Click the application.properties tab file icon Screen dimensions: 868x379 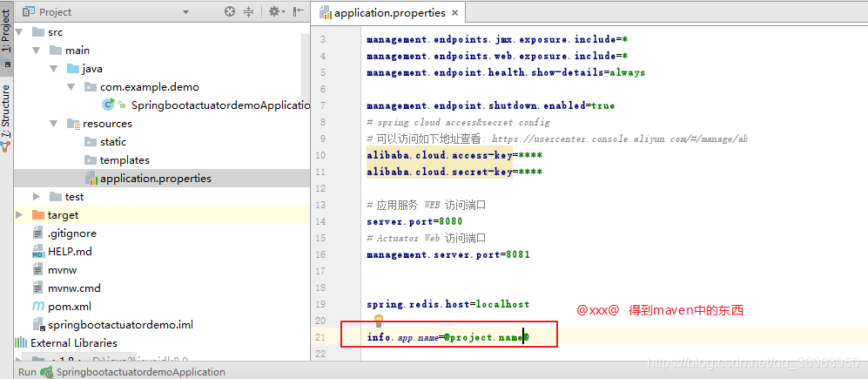pyautogui.click(x=326, y=13)
